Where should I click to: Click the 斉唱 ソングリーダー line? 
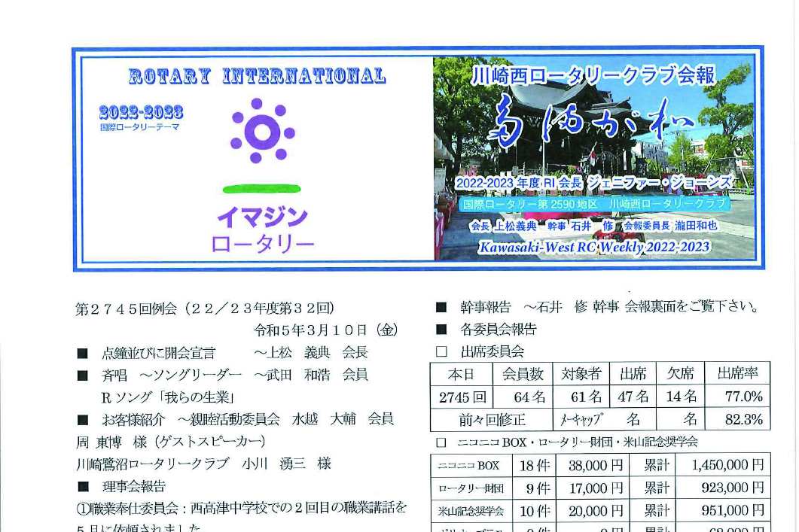[x=222, y=375]
